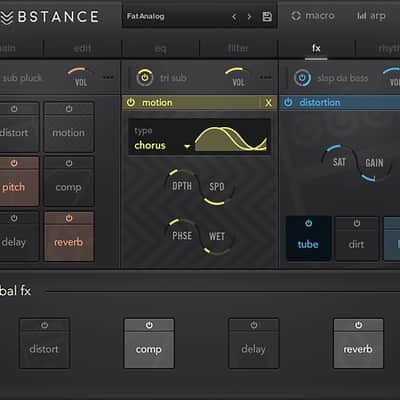The width and height of the screenshot is (400, 400).
Task: Open global fx reverb module
Action: pyautogui.click(x=358, y=343)
